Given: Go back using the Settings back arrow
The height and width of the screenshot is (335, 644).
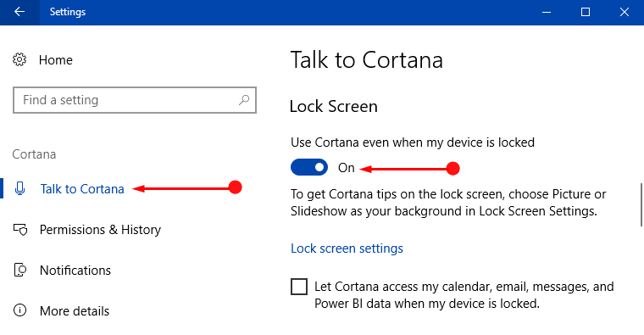Looking at the screenshot, I should [19, 12].
